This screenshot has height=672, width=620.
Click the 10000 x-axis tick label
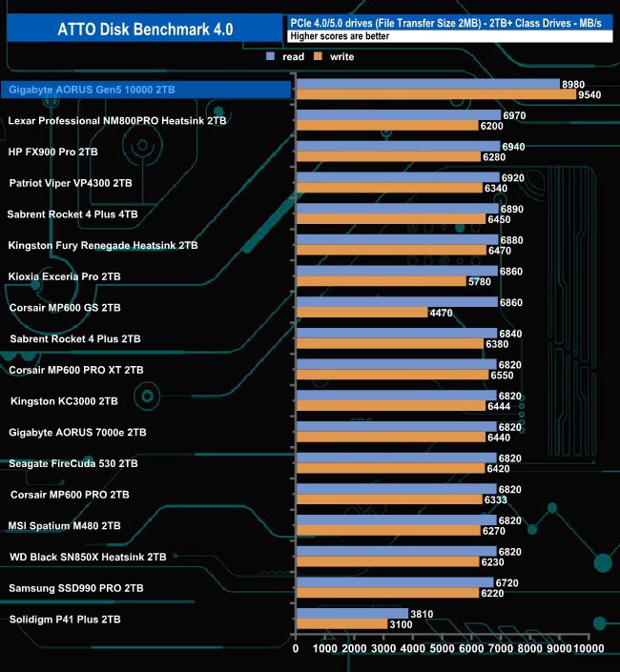(589, 648)
